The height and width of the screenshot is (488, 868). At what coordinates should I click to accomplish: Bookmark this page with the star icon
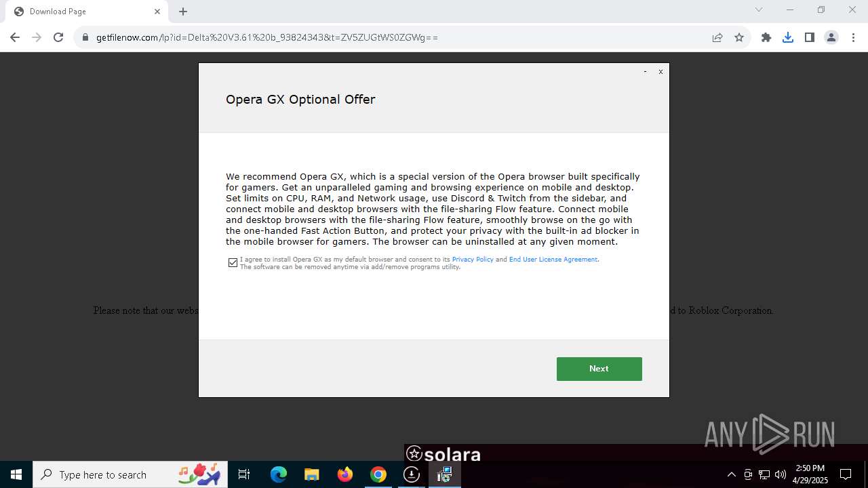coord(739,37)
